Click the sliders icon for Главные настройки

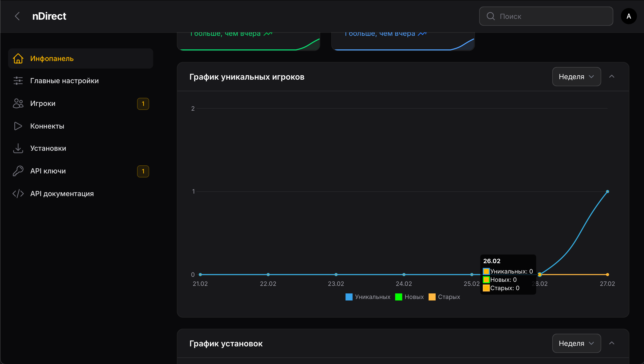click(18, 81)
